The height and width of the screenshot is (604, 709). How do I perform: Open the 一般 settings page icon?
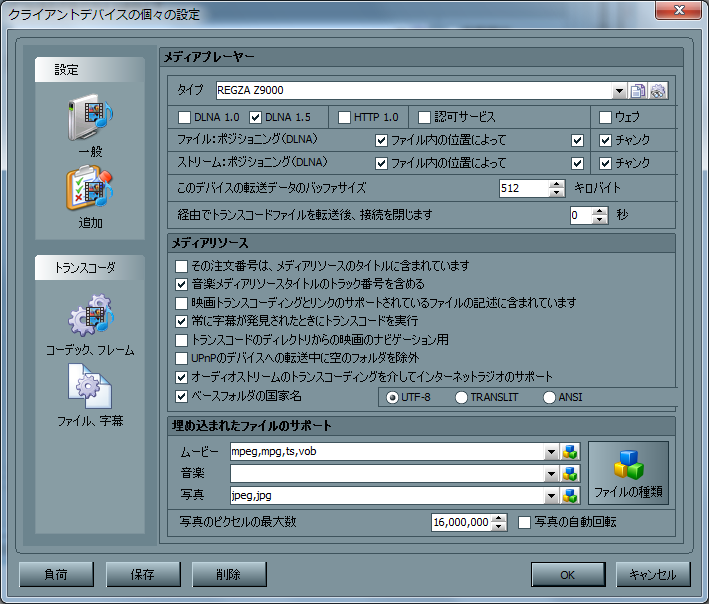tap(90, 125)
